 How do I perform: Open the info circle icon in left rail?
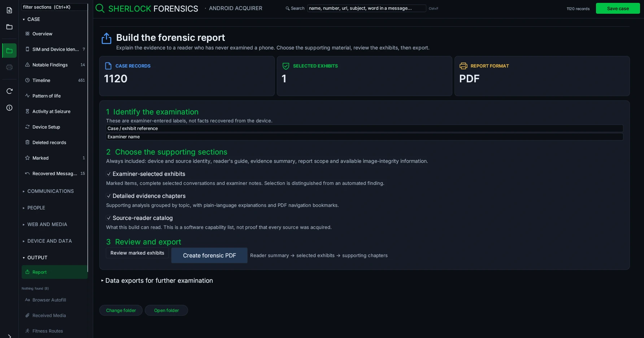(9, 108)
